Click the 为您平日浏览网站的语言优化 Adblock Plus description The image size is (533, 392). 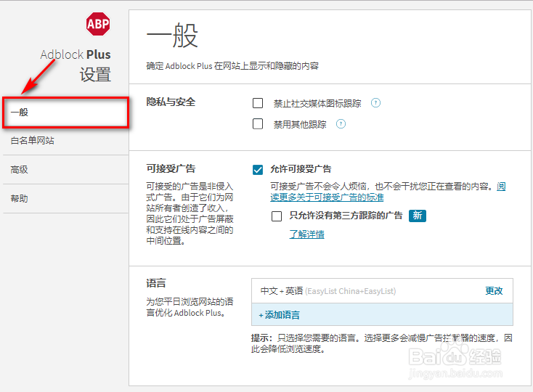[190, 307]
